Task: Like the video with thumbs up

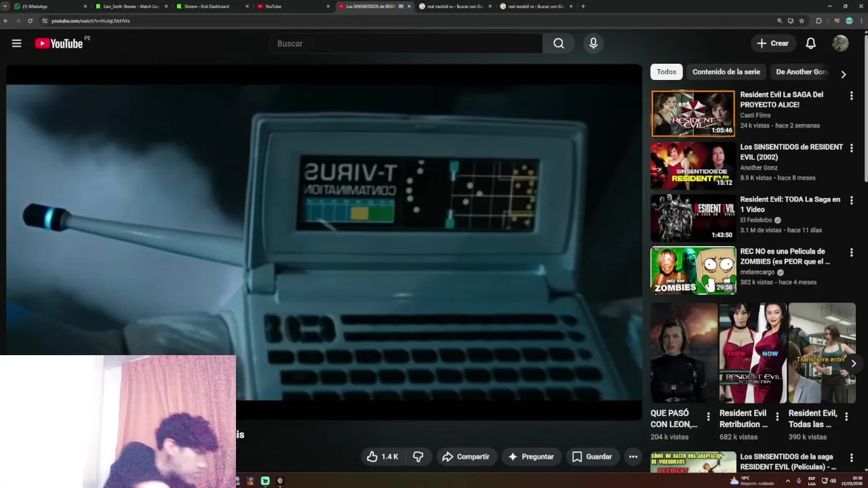Action: pos(382,457)
